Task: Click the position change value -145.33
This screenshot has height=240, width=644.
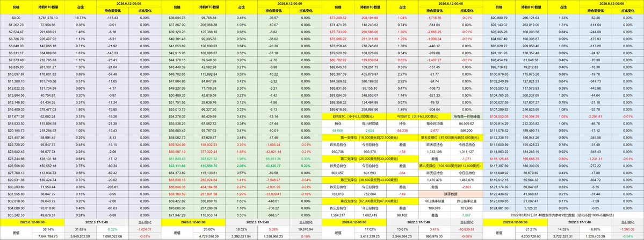Action: coord(112,53)
